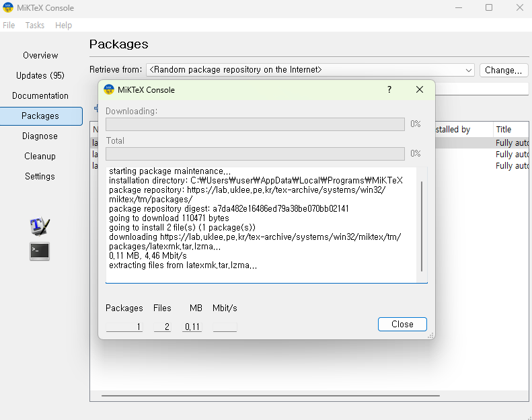Switch to the Documentation page
532x420 pixels.
pyautogui.click(x=40, y=95)
